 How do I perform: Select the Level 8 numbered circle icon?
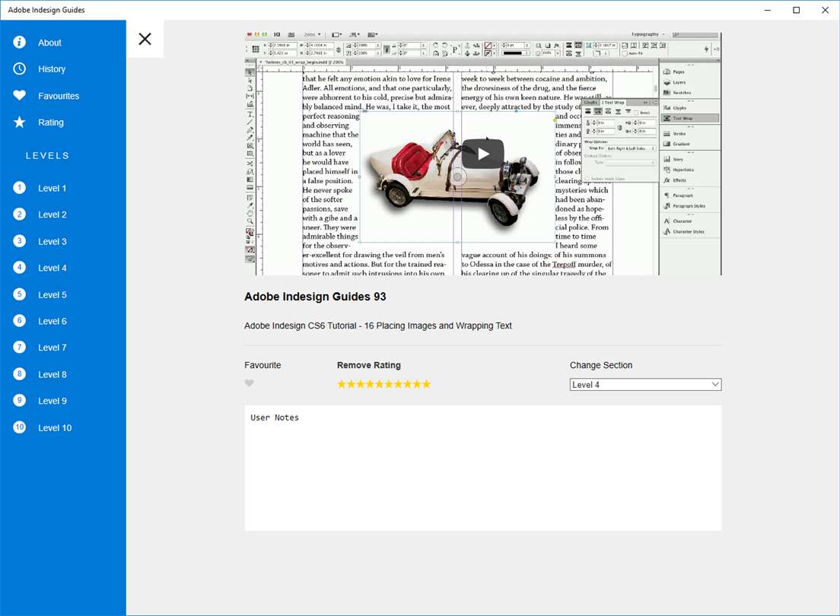[x=19, y=374]
